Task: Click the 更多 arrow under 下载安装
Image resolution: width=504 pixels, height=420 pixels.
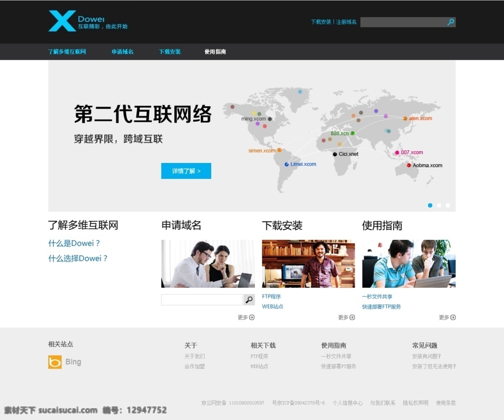Action: click(352, 318)
